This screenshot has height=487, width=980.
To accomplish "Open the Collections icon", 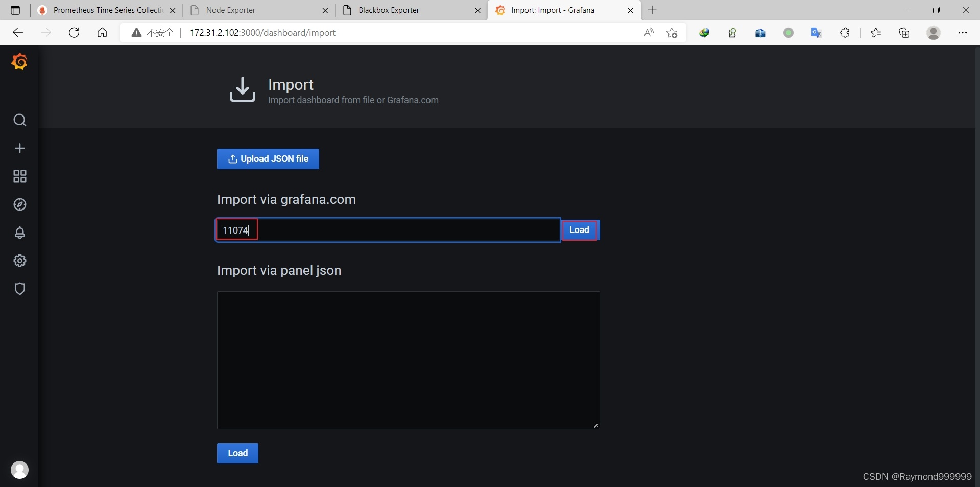I will click(904, 33).
